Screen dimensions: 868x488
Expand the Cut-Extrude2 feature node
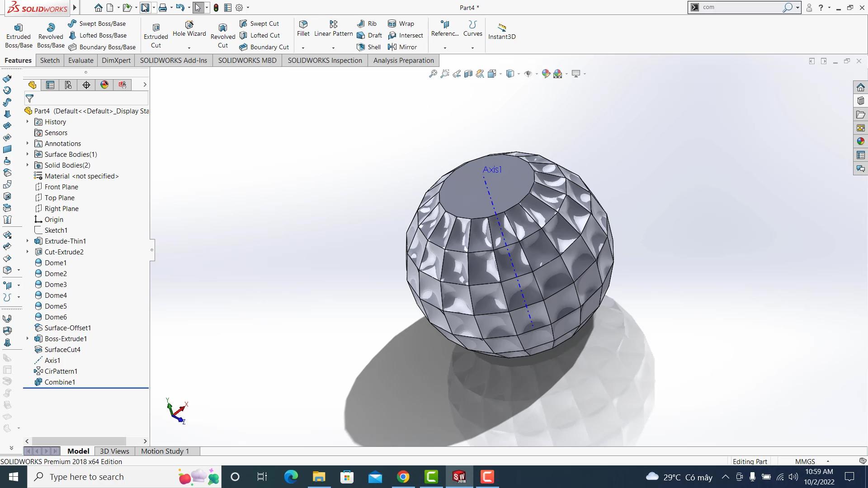(27, 252)
